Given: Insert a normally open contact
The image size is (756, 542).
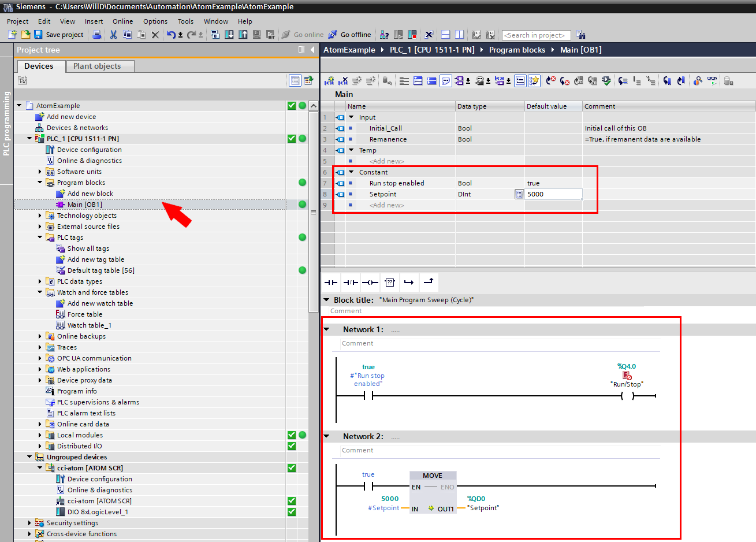Looking at the screenshot, I should 331,283.
